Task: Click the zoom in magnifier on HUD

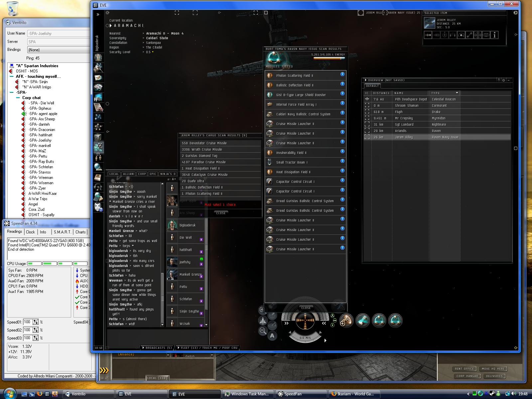Action: point(262,310)
